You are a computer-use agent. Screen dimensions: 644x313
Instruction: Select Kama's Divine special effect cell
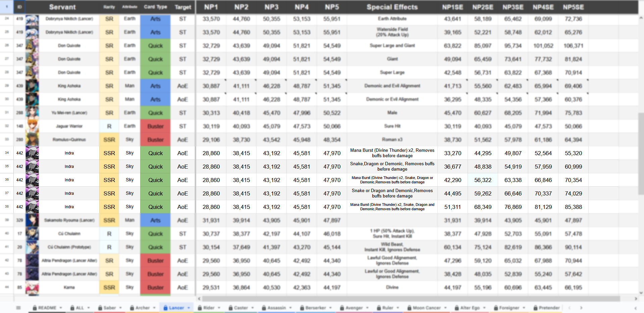click(x=392, y=287)
